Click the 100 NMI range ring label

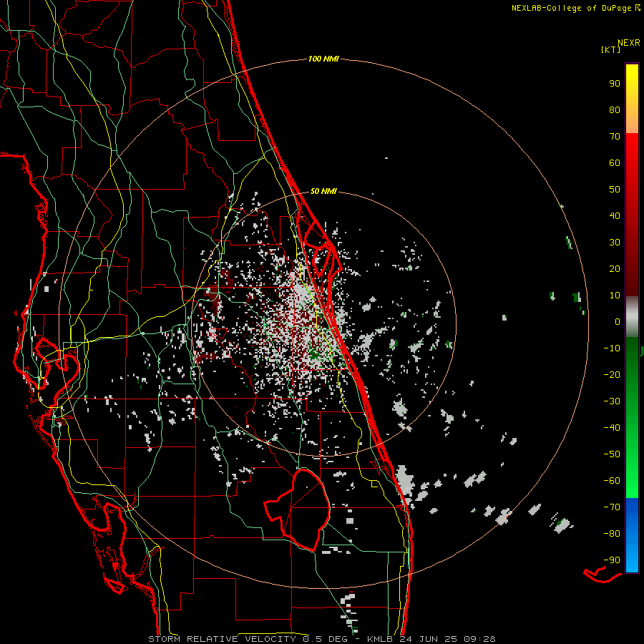tap(323, 59)
